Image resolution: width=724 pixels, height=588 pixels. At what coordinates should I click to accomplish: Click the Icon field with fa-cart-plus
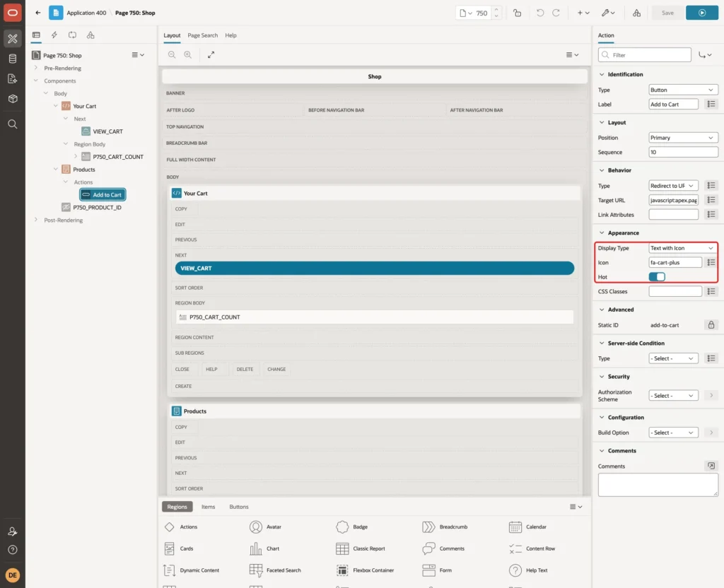pos(675,263)
